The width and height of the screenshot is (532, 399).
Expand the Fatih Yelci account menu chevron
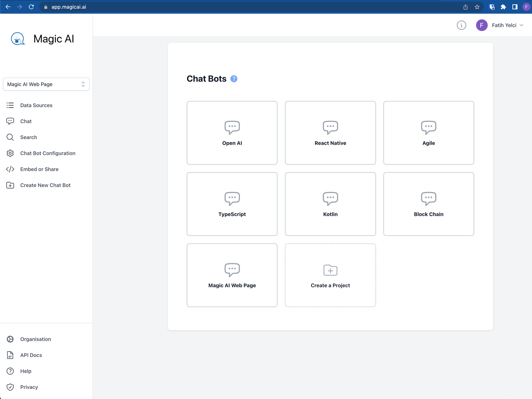[521, 25]
